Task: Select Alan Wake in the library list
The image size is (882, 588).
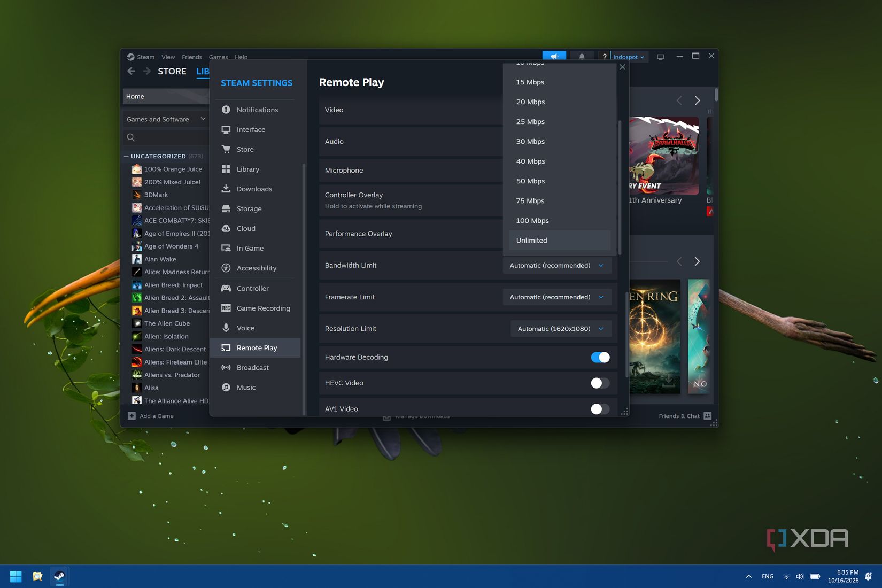Action: 160,259
